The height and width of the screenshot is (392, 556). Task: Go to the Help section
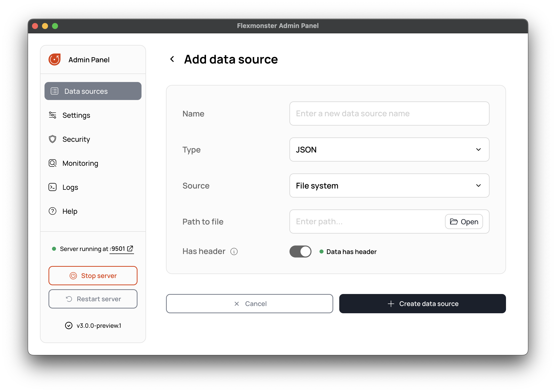tap(70, 211)
